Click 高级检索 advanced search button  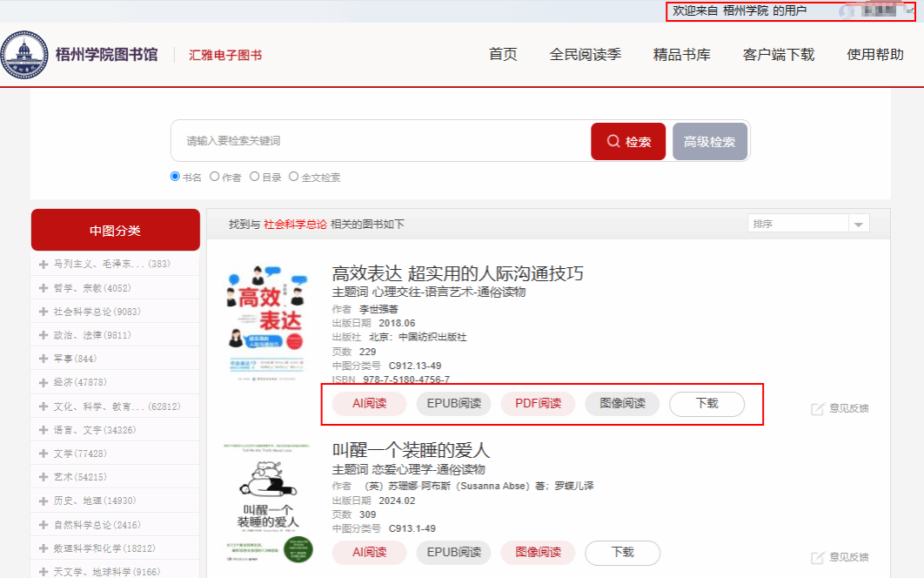[x=710, y=142]
